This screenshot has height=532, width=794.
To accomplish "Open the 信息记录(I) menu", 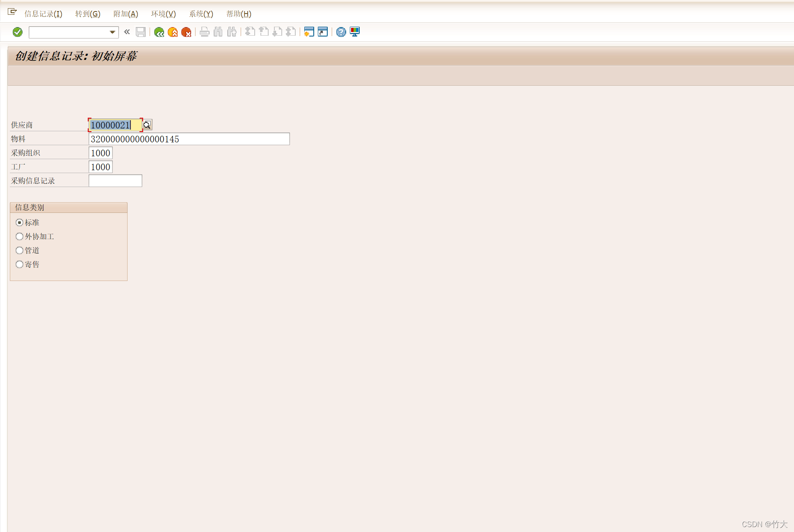I will point(43,14).
